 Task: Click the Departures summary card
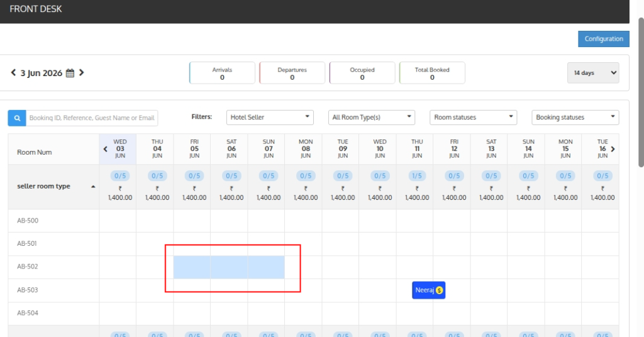pos(292,73)
